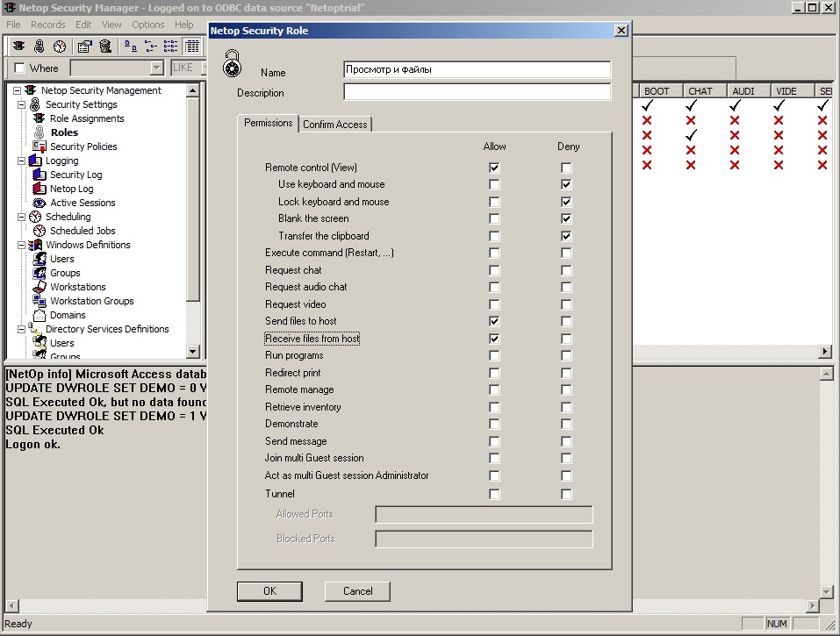840x636 pixels.
Task: Click tree panel scroll down arrow
Action: 193,351
